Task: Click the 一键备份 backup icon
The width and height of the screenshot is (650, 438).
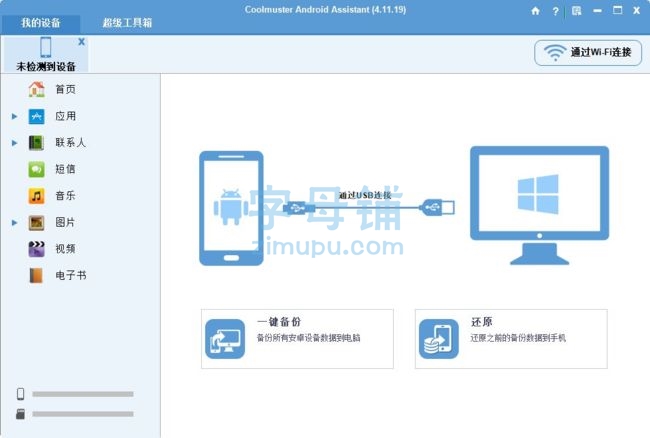Action: pos(225,339)
